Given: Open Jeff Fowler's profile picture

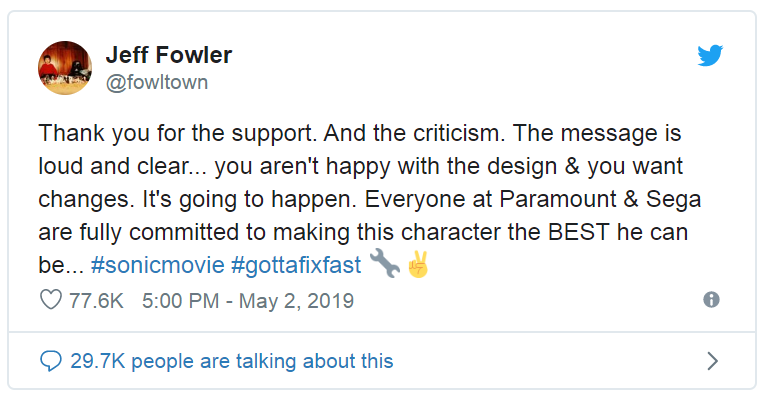Looking at the screenshot, I should click(65, 68).
